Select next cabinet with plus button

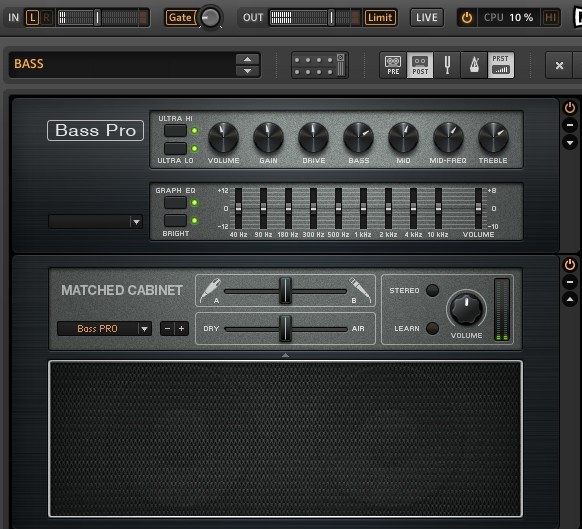[182, 329]
